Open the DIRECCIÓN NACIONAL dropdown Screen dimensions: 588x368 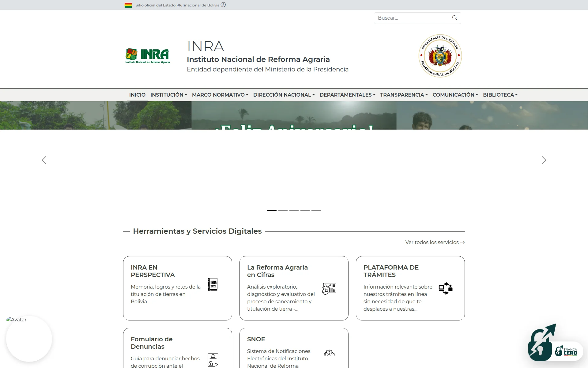pos(284,95)
